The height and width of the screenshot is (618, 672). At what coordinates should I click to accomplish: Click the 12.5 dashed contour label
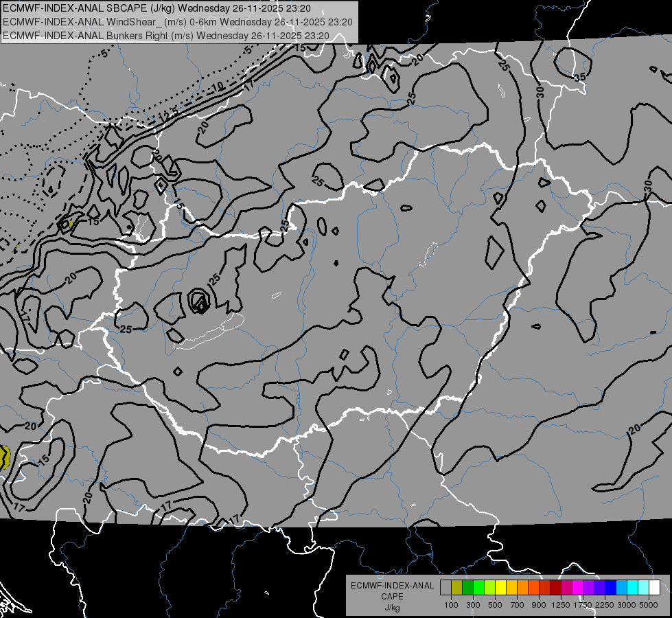[168, 116]
